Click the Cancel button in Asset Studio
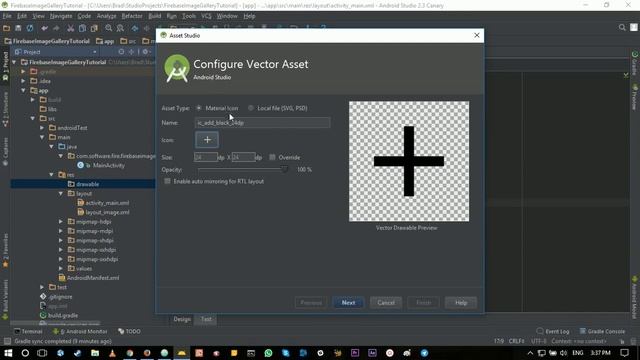Viewport: 640px width, 360px height. (x=386, y=303)
